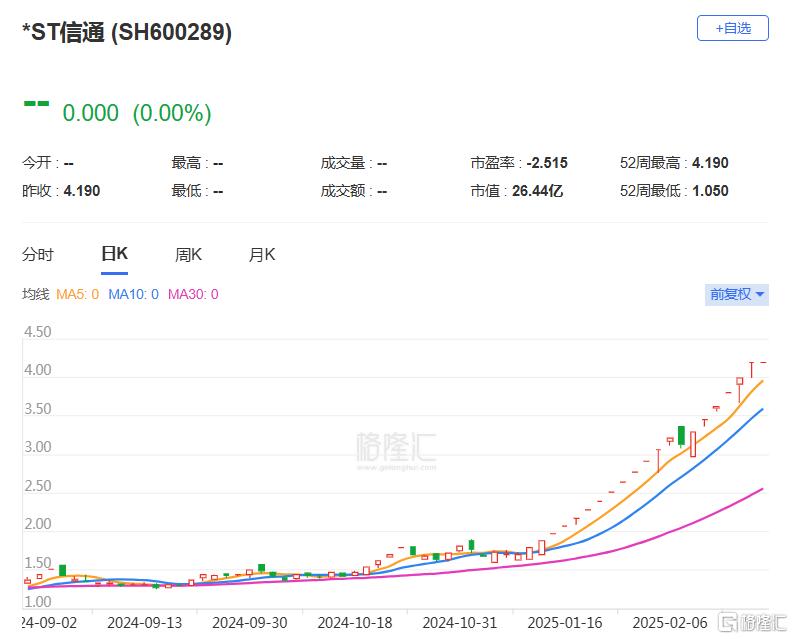This screenshot has height=639, width=793.
Task: Click the +自选 add to watchlist button
Action: click(x=732, y=28)
